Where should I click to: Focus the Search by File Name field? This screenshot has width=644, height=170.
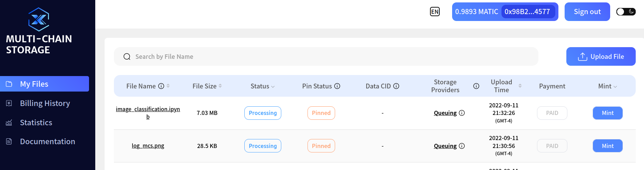tap(326, 56)
